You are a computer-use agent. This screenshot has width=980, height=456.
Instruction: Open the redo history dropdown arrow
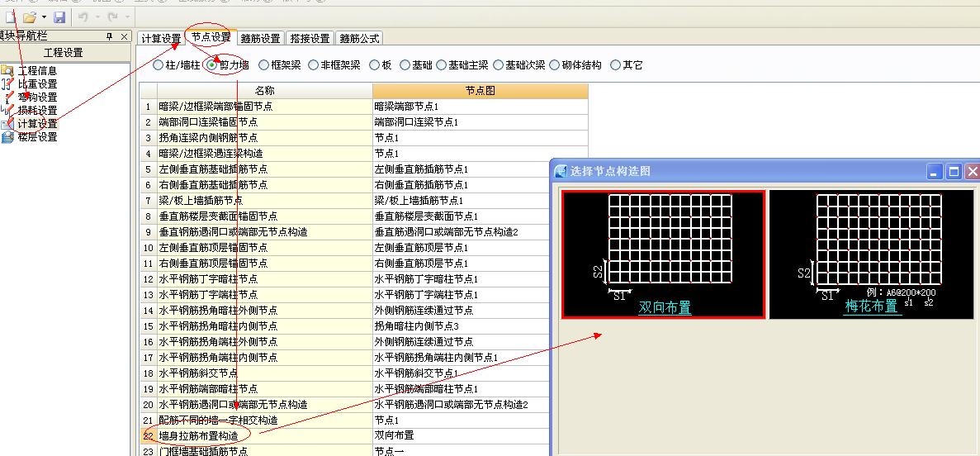coord(127,17)
